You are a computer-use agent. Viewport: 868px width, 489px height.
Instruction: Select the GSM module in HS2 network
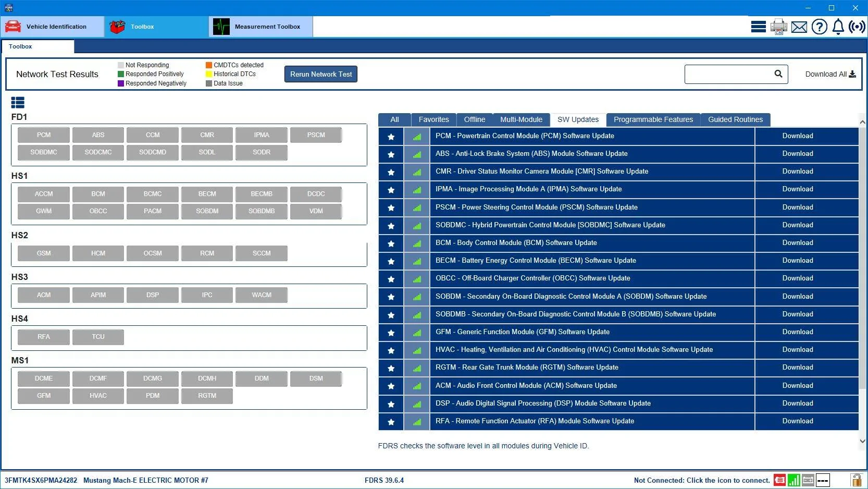pos(44,253)
